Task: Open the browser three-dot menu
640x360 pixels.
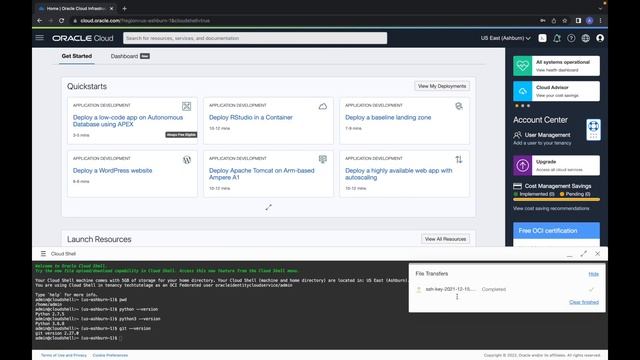Action: coord(600,20)
